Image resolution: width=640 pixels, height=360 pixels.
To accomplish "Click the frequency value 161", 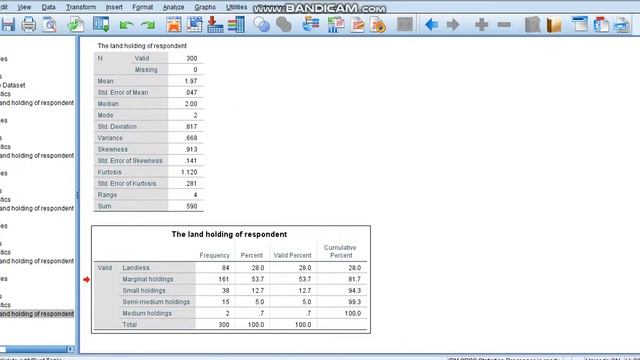I will click(x=223, y=279).
